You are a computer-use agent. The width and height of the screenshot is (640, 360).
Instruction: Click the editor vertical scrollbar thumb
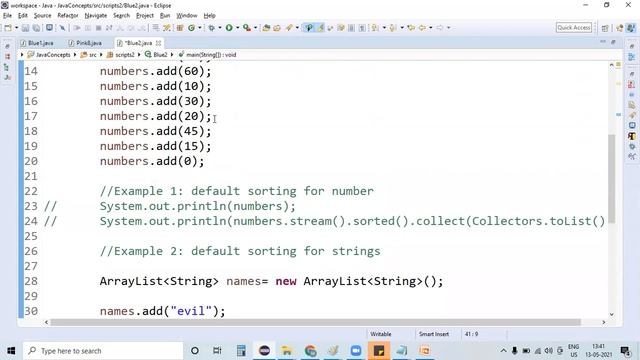tap(611, 178)
